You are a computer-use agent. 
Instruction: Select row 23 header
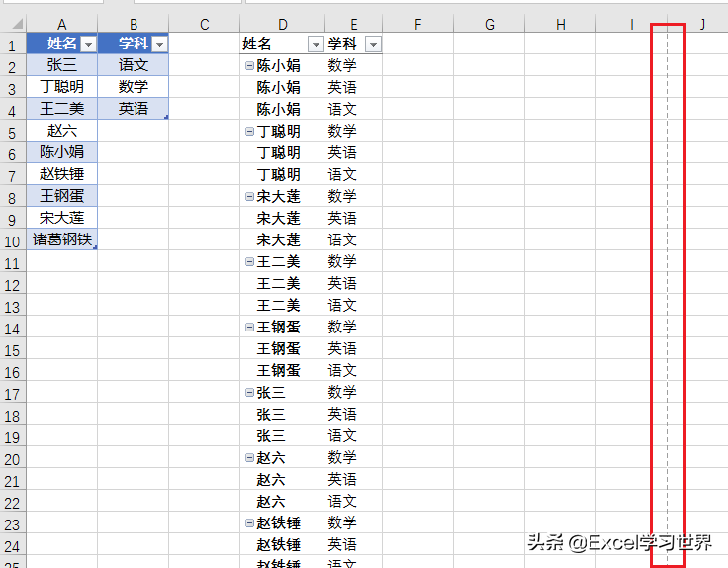13,524
